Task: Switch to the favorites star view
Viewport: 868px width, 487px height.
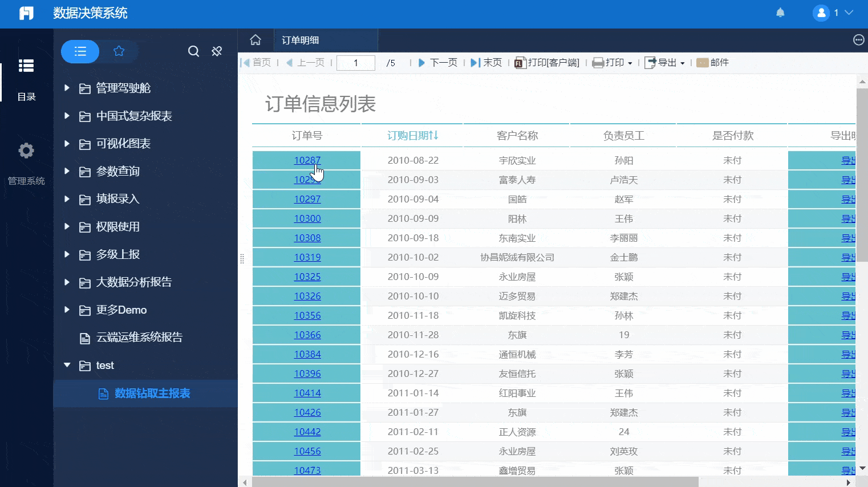Action: tap(119, 51)
